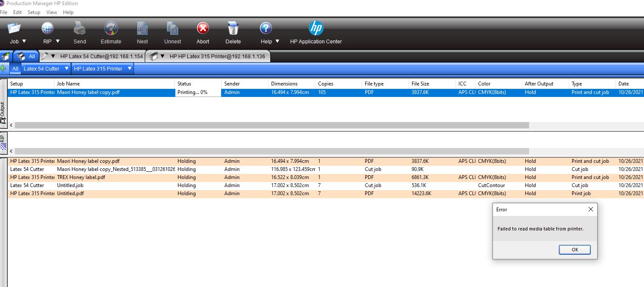This screenshot has height=287, width=644.
Task: Sort by Date column header
Action: [x=630, y=84]
